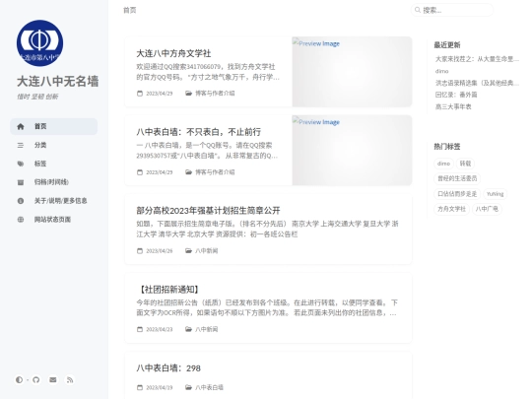
Task: Open 网站状态页面 menu item
Action: pyautogui.click(x=54, y=220)
